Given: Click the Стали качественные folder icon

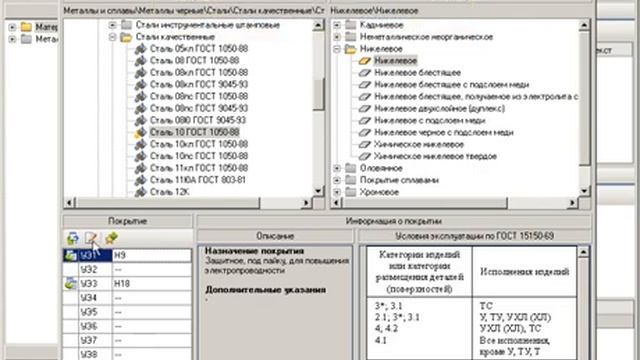Looking at the screenshot, I should (126, 37).
